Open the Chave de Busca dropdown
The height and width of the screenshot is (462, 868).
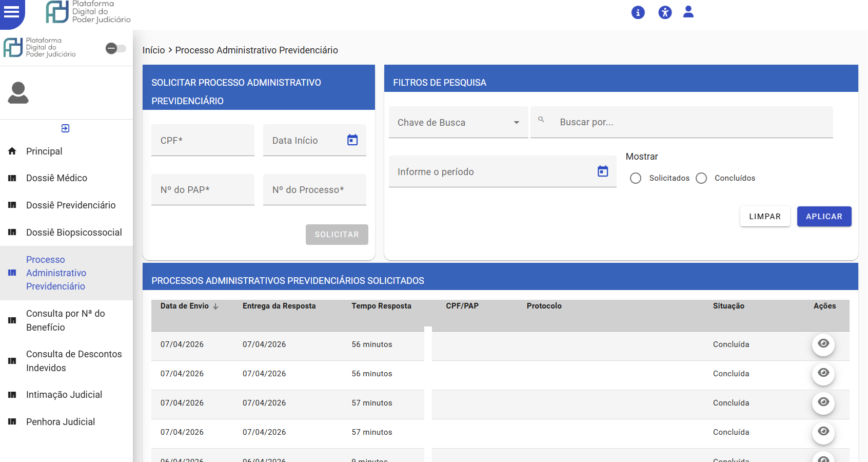(459, 122)
